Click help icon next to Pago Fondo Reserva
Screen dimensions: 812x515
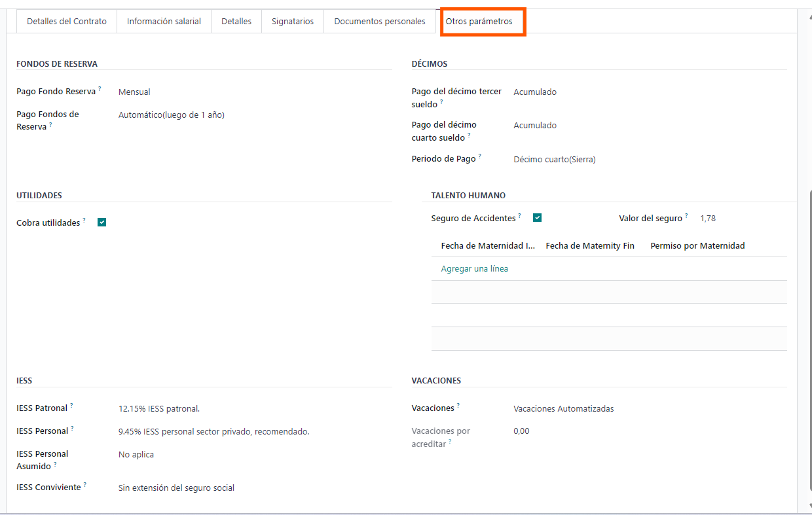[100, 89]
